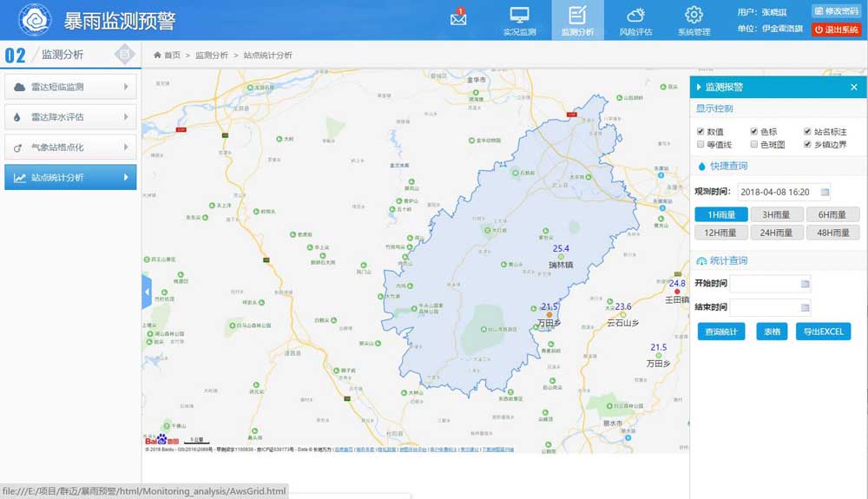Select 站点统计分析 in the left menu
The width and height of the screenshot is (868, 499).
(70, 178)
